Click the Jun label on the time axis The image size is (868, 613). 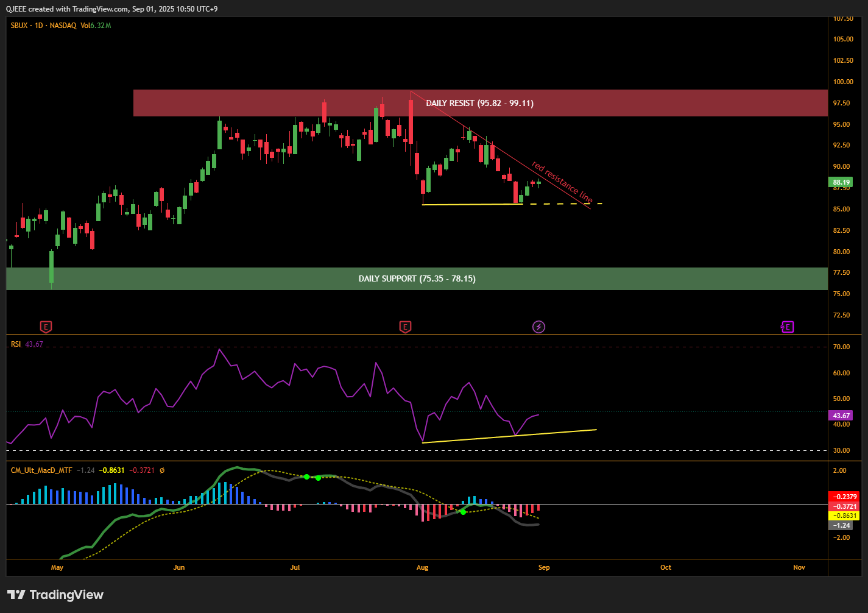(179, 567)
